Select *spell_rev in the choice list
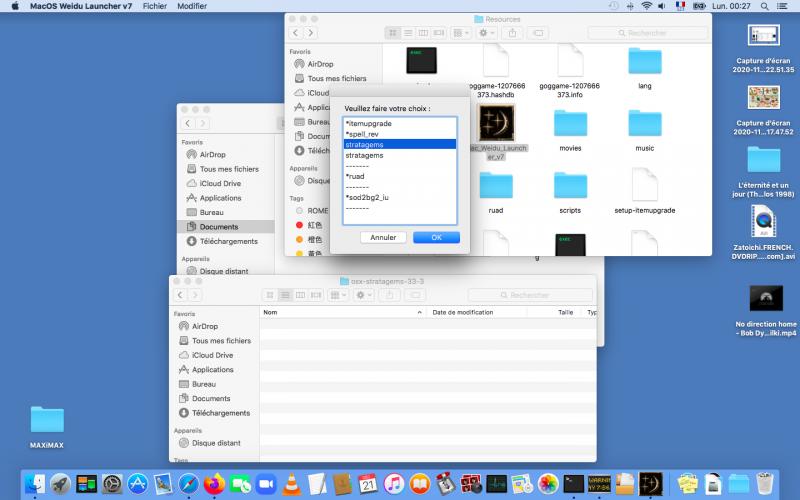Viewport: 800px width, 500px height. 400,134
